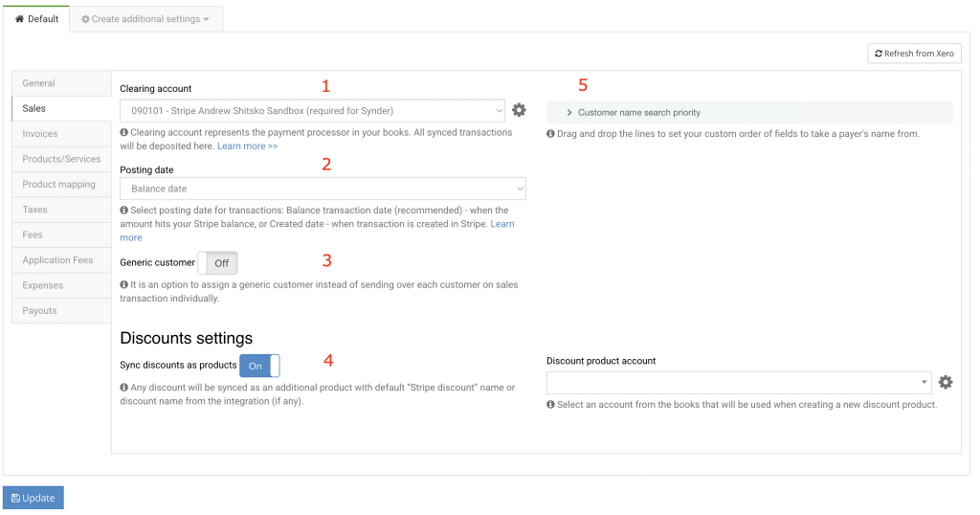Click Refresh from Xero button

point(914,54)
